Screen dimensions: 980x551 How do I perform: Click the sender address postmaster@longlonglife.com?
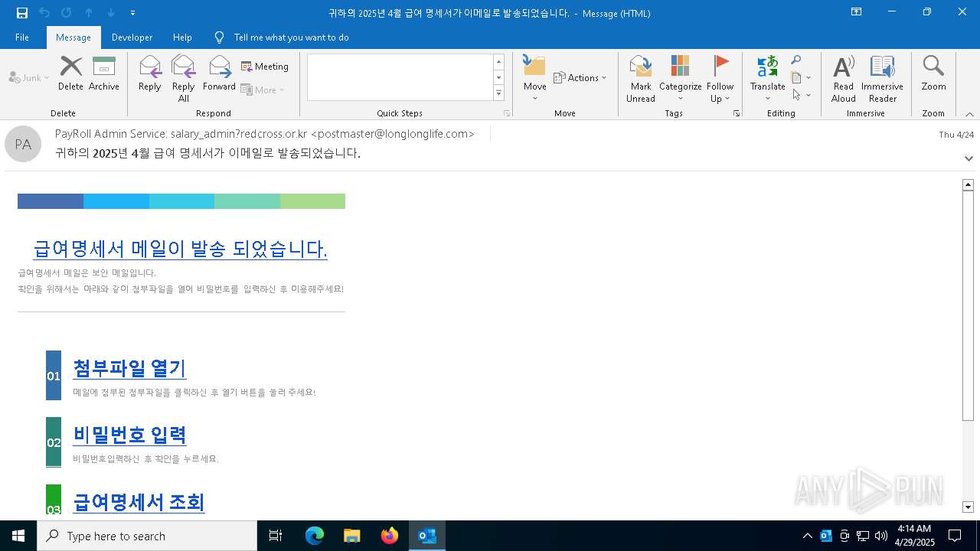[x=391, y=134]
